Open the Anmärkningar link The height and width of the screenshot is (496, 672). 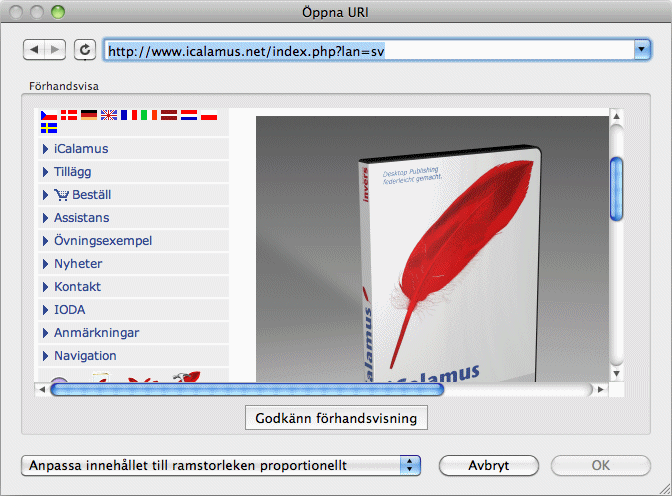point(96,333)
